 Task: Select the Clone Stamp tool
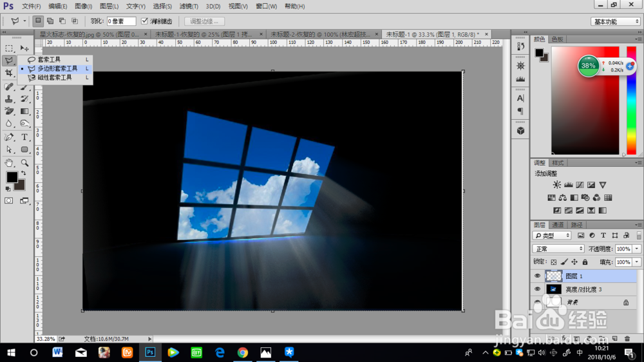point(8,99)
